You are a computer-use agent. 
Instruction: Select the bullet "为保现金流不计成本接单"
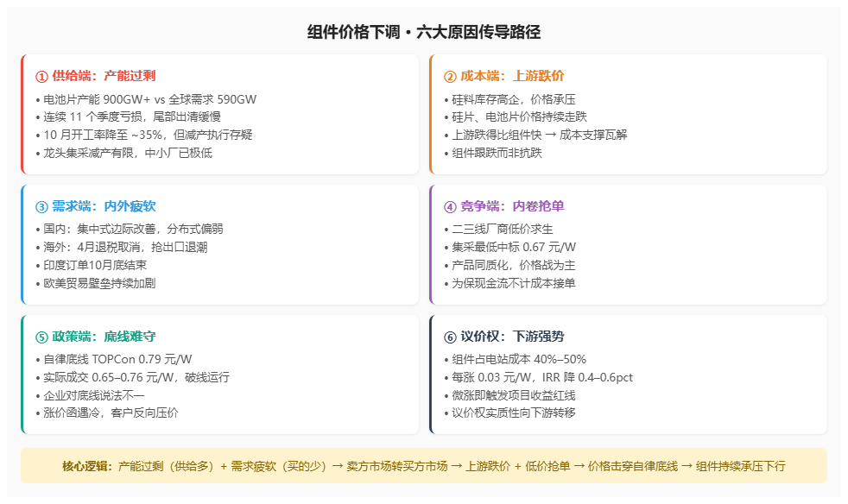tap(509, 283)
